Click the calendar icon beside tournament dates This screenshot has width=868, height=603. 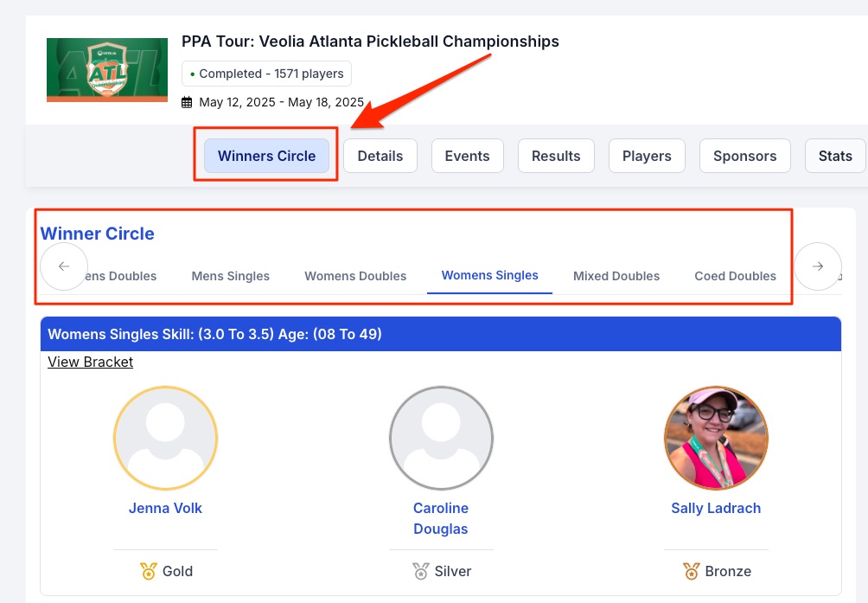point(187,102)
